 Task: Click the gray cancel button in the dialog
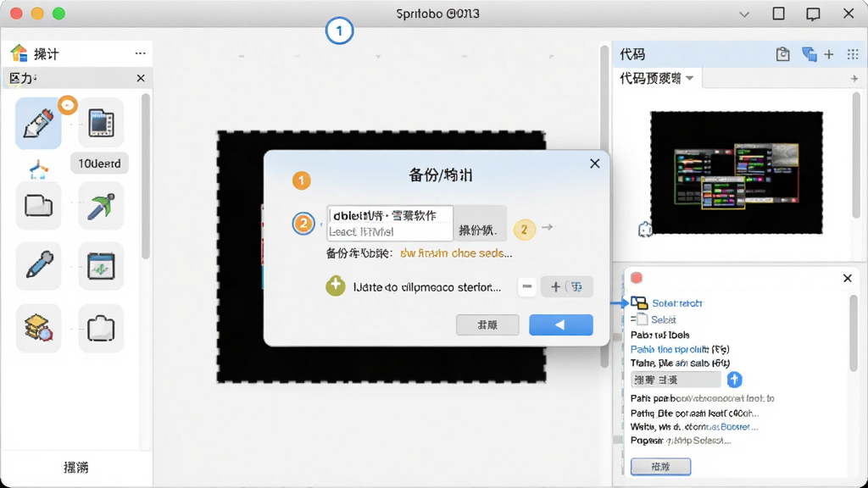(487, 324)
